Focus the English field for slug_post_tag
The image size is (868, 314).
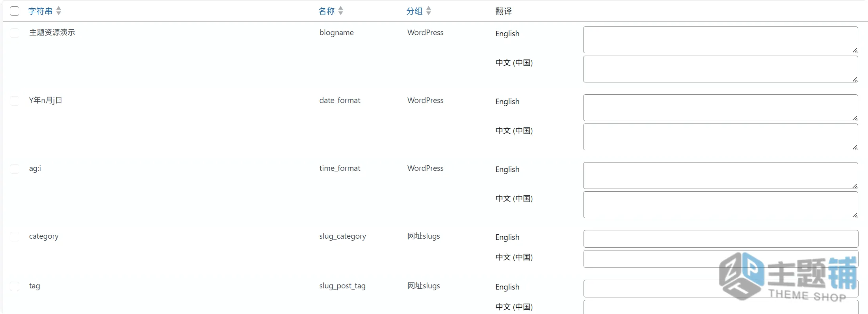[x=721, y=288]
